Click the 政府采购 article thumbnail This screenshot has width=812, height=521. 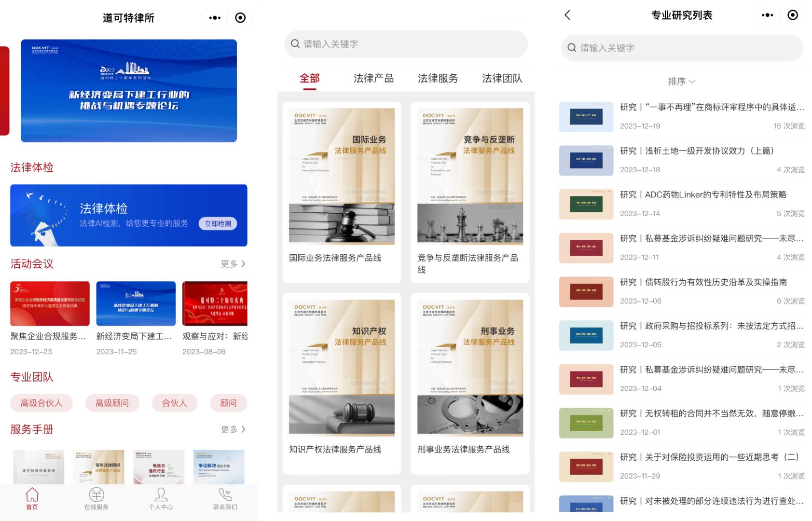(586, 335)
